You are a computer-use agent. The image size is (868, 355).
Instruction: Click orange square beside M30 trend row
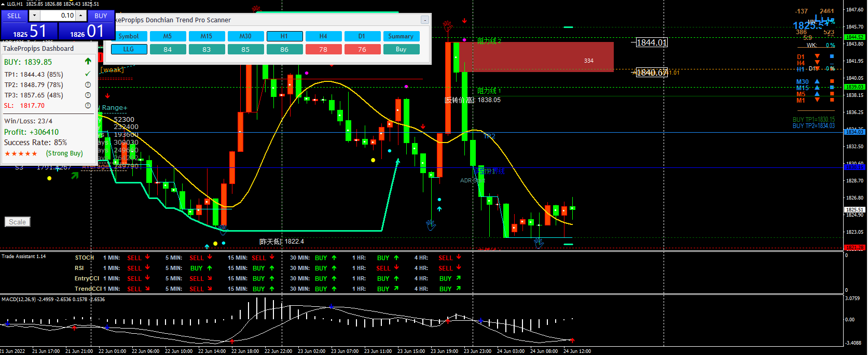pos(832,81)
